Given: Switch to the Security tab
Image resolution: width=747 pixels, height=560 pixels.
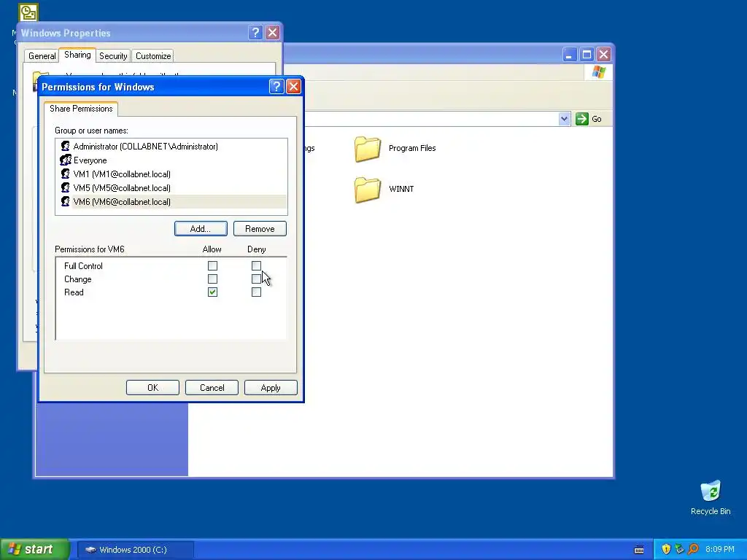Looking at the screenshot, I should (113, 56).
